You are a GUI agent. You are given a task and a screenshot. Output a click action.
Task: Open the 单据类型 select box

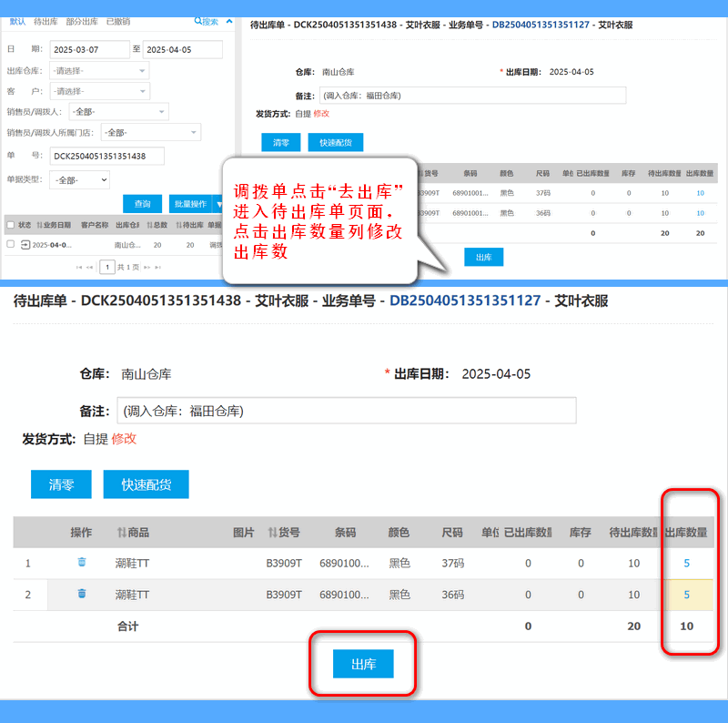pyautogui.click(x=79, y=179)
